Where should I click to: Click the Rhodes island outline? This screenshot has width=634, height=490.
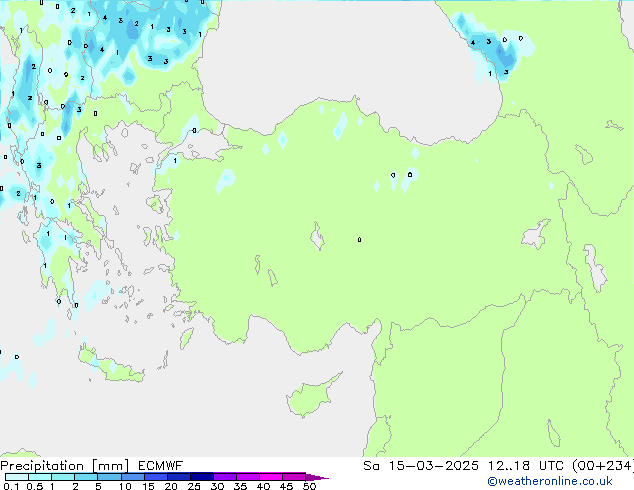tap(186, 339)
